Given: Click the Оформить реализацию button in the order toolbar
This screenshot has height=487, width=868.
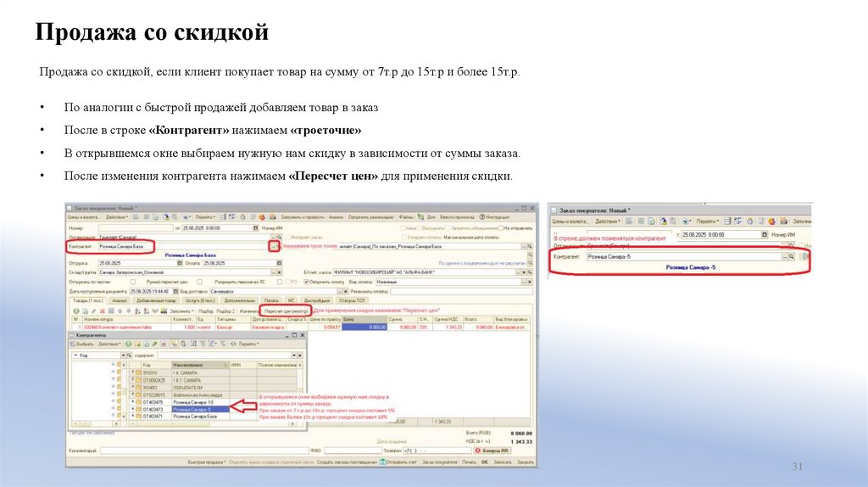Looking at the screenshot, I should click(x=371, y=217).
